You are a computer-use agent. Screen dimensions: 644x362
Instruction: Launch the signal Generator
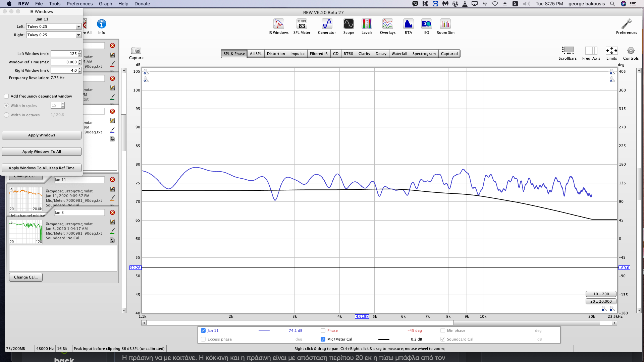(x=327, y=26)
